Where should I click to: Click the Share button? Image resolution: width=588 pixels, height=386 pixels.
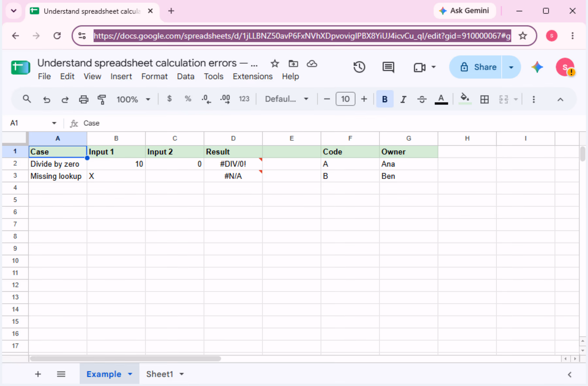tap(476, 67)
